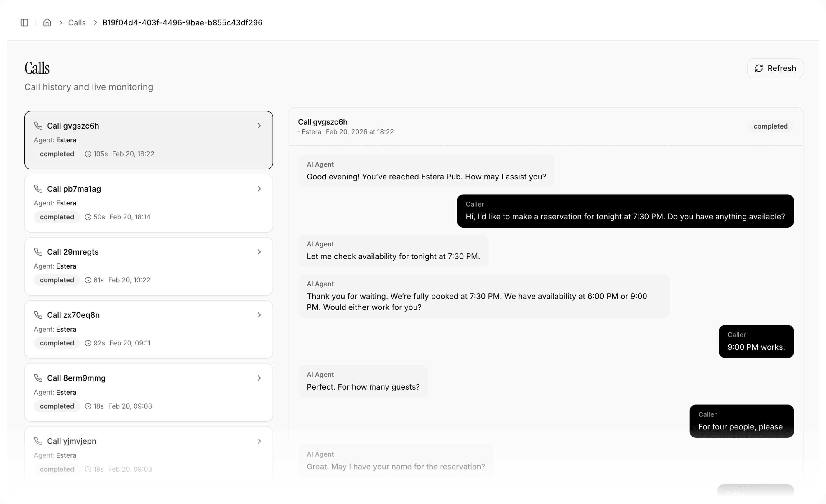Click the Refresh button

click(775, 68)
